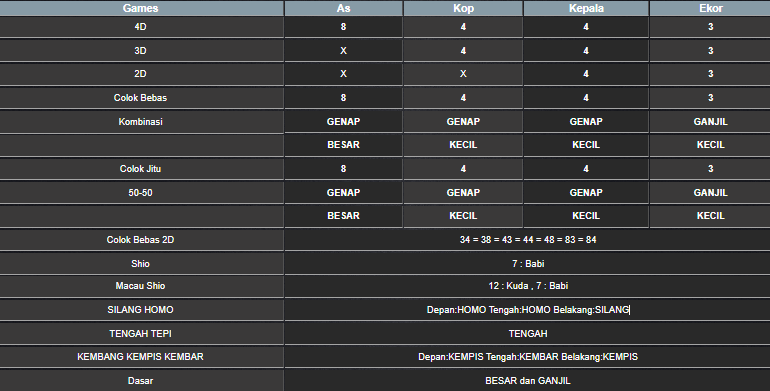770x391 pixels.
Task: Click the Ekor value 3 in 3D row
Action: (x=710, y=51)
